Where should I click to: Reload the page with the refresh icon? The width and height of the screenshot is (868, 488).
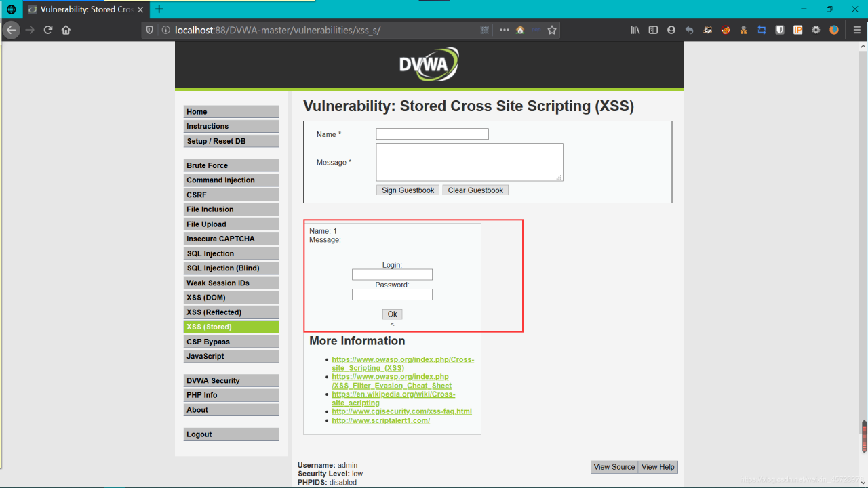pos(48,30)
